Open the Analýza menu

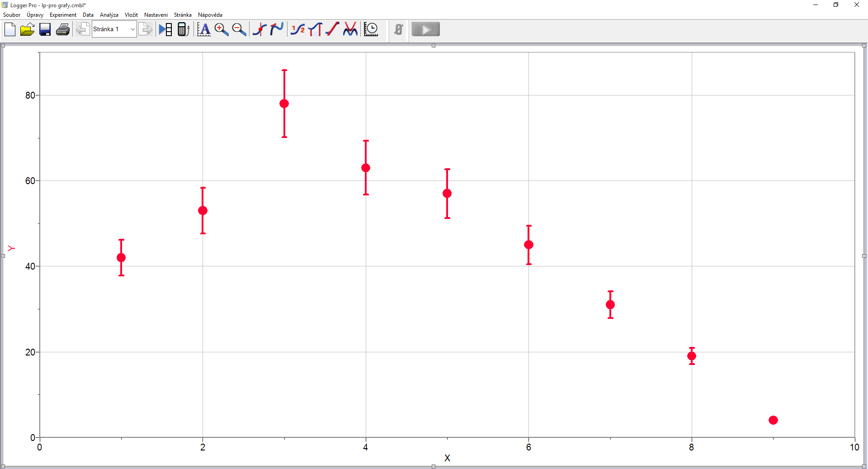[x=109, y=15]
